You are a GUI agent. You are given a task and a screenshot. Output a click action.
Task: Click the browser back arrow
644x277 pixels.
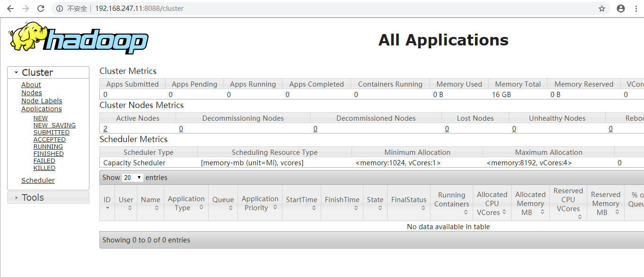[10, 8]
